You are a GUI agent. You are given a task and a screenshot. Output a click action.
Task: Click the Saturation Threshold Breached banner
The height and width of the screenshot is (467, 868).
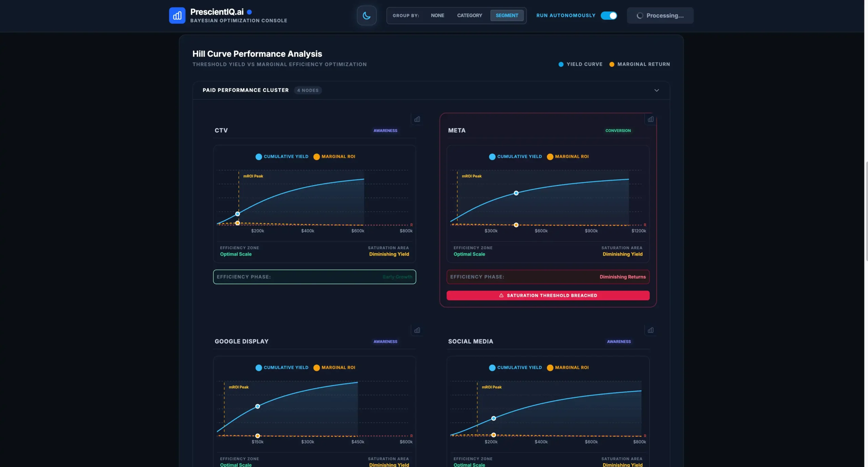[551, 296]
